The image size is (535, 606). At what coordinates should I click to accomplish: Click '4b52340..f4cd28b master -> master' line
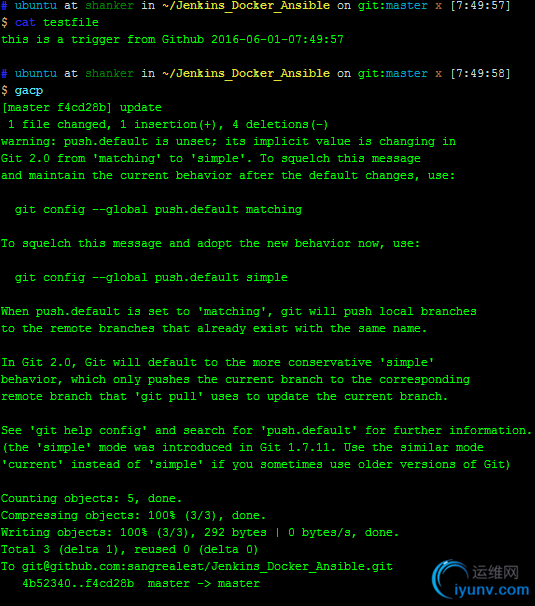click(141, 584)
